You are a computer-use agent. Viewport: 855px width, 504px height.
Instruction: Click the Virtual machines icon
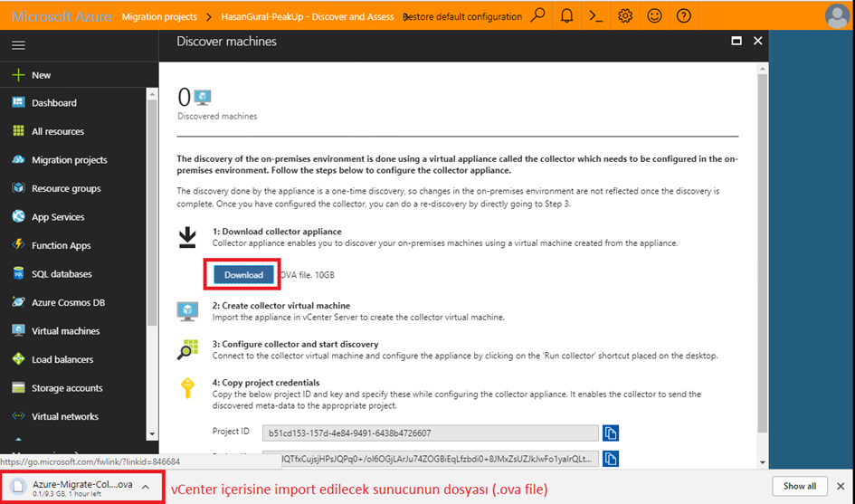(18, 330)
